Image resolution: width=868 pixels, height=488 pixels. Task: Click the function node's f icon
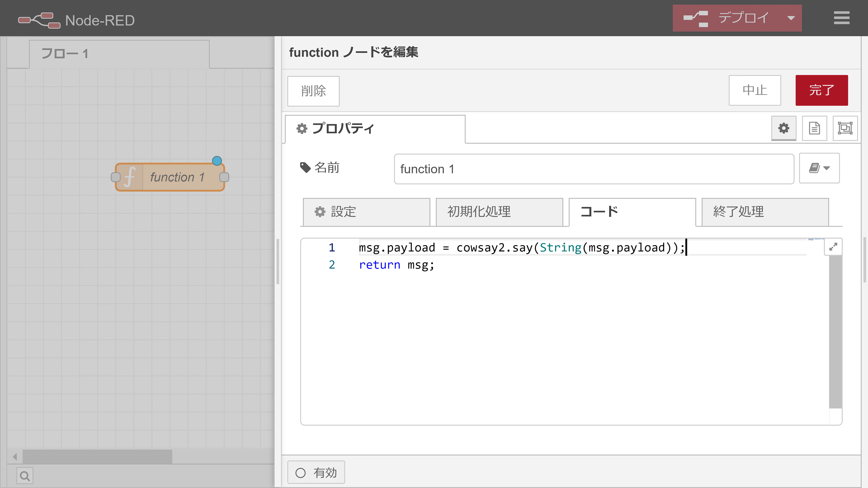click(130, 178)
